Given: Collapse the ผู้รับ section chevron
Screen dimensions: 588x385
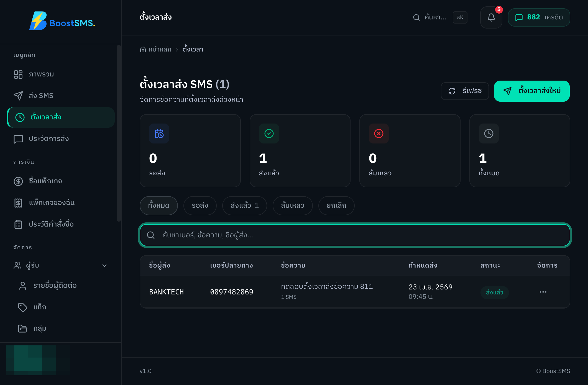Looking at the screenshot, I should coord(104,266).
